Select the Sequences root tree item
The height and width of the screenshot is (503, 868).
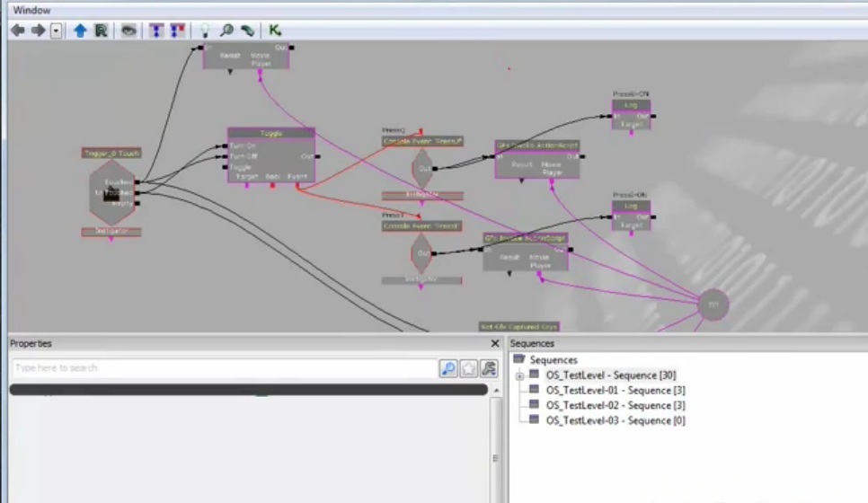(x=554, y=359)
